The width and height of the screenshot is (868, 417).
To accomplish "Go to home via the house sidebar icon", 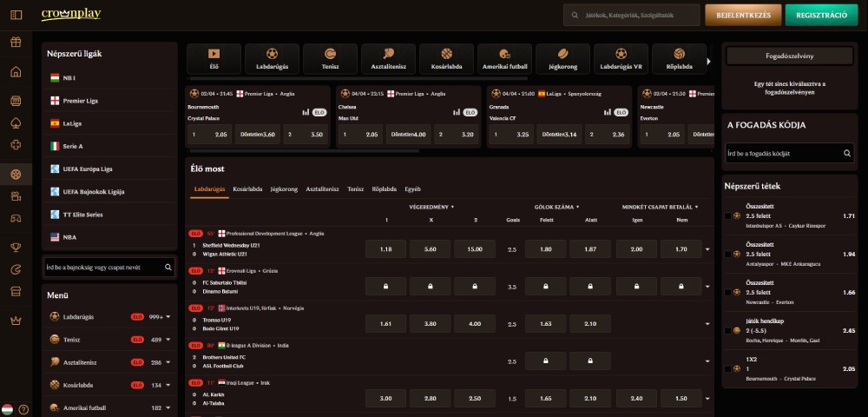I will (x=15, y=71).
